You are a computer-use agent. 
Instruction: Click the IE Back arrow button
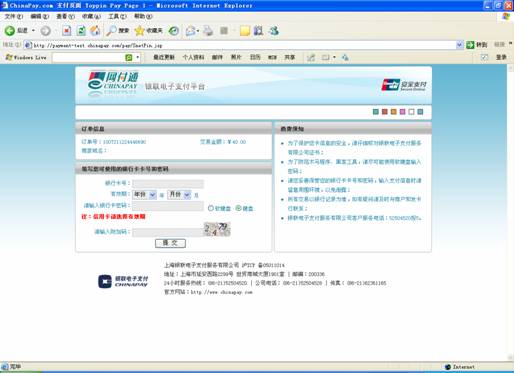click(10, 31)
